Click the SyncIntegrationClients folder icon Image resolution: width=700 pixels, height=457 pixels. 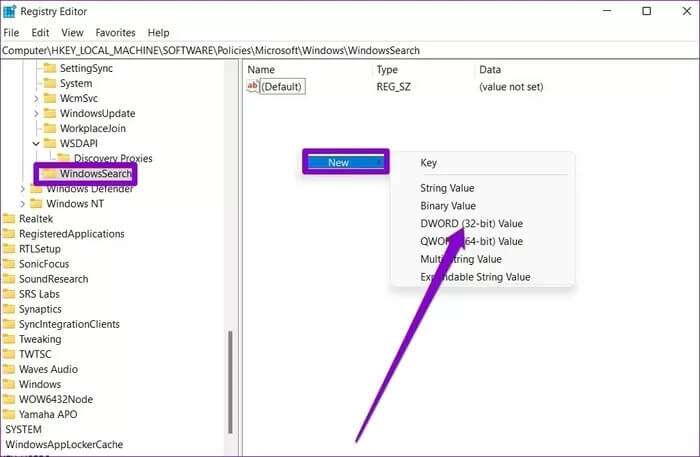click(9, 324)
